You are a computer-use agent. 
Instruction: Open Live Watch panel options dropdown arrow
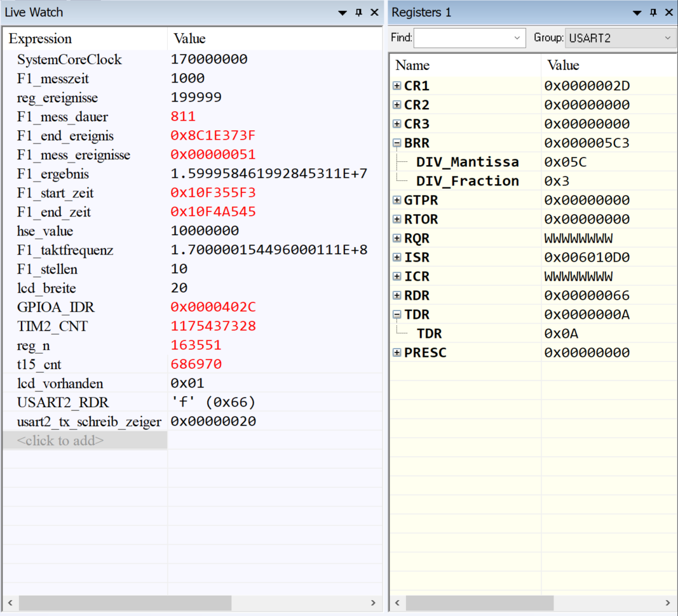click(x=342, y=13)
